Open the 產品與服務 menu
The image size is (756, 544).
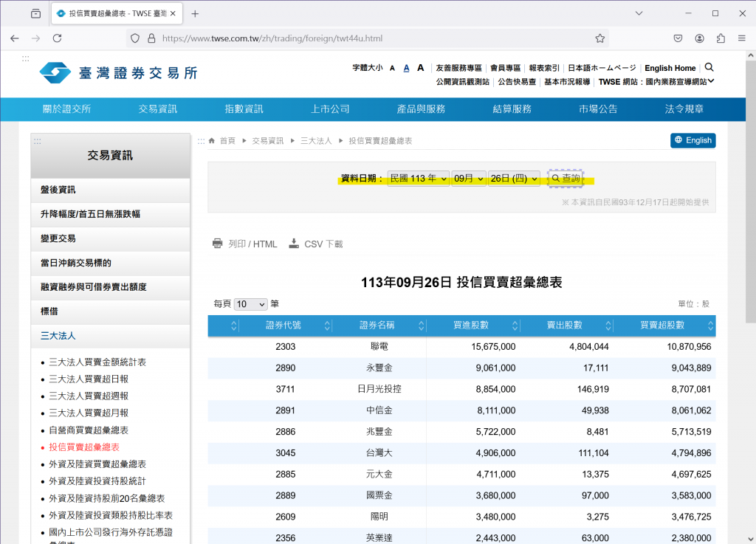pos(421,109)
